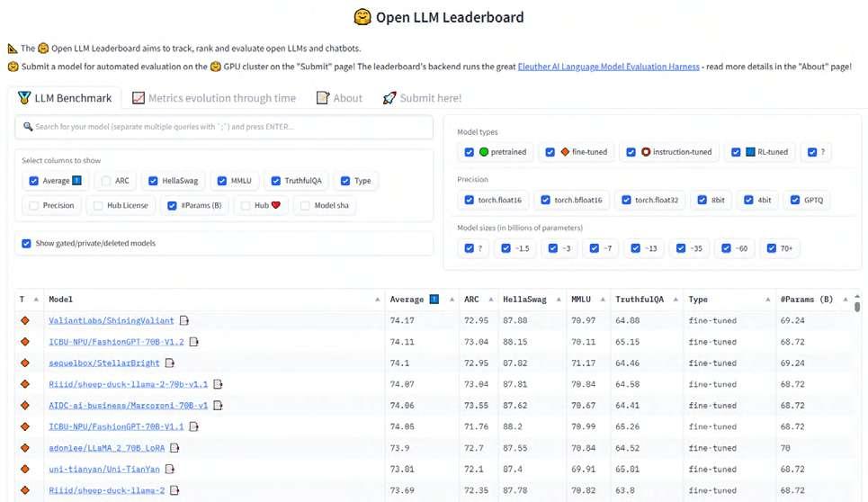Sort by #Params (B) using its arrow
868x502 pixels.
[x=846, y=300]
